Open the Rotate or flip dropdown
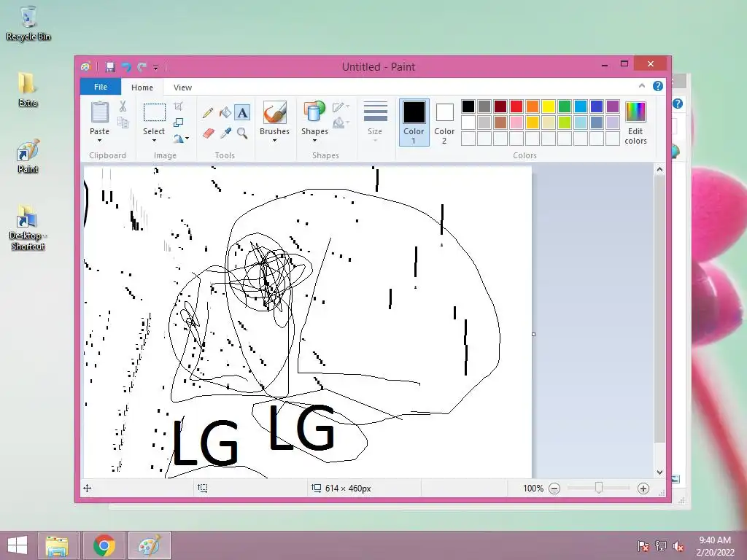Viewport: 747px width, 560px height. click(x=181, y=139)
